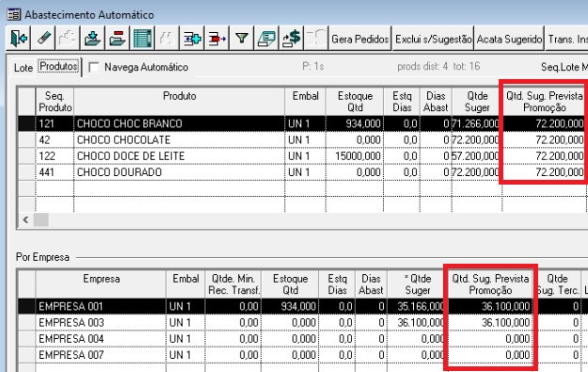Image resolution: width=588 pixels, height=372 pixels.
Task: Click the Trans. Ins button
Action: click(x=566, y=39)
